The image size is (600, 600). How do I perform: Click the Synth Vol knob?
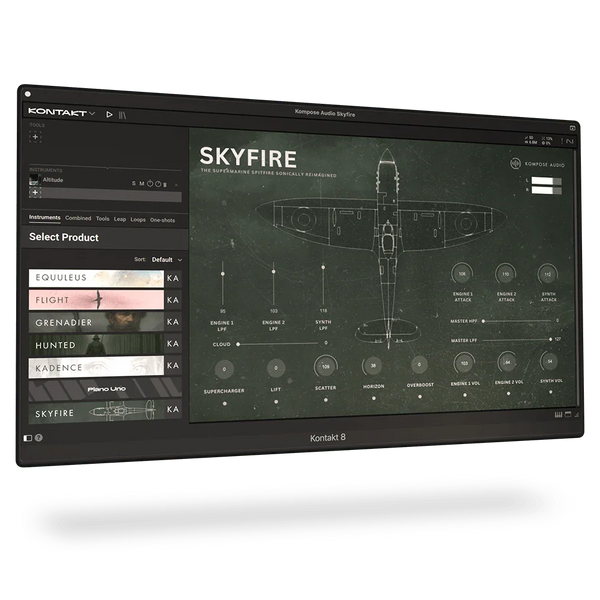click(x=550, y=361)
